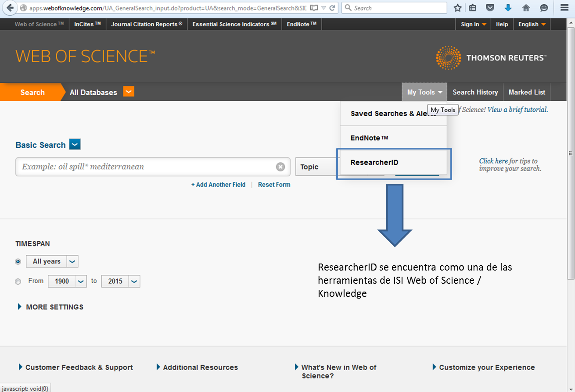This screenshot has width=575, height=392.
Task: Open the address bar history dropdown arrow
Action: pyautogui.click(x=323, y=8)
